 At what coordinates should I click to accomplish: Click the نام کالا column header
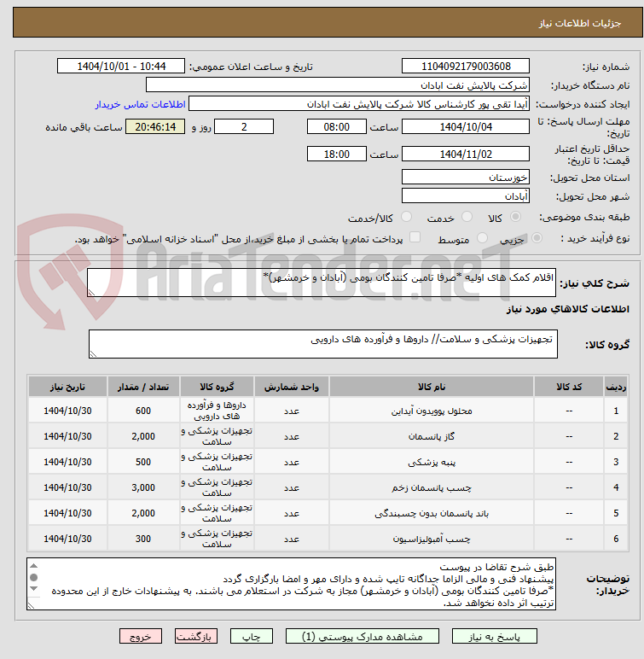pyautogui.click(x=432, y=387)
